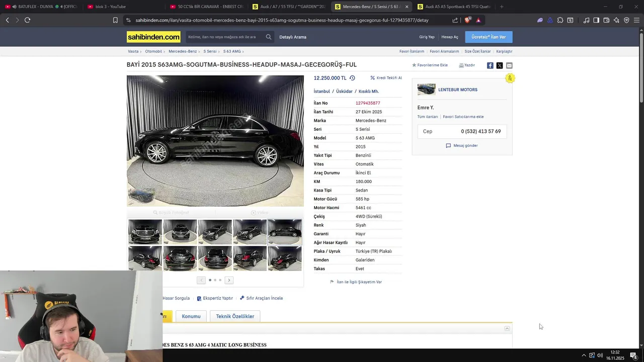This screenshot has height=362, width=644.
Task: Click Tüm ilanları link
Action: (428, 117)
